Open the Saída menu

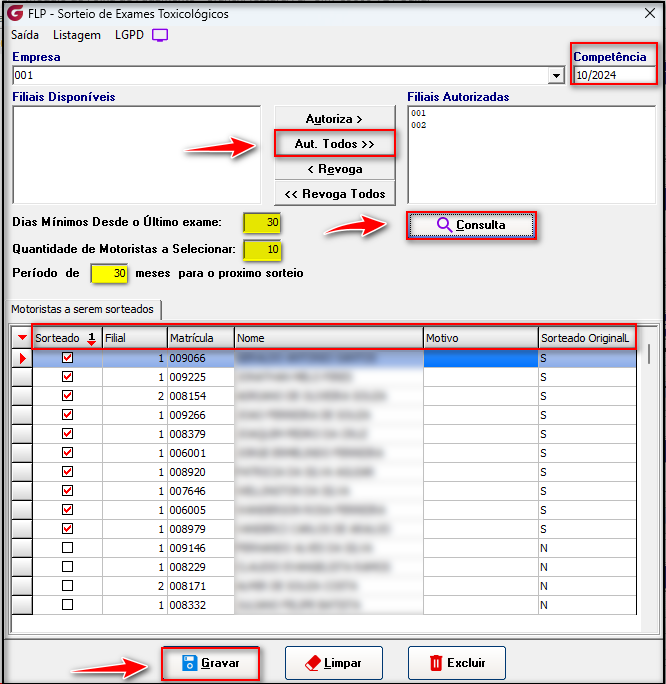coord(25,35)
